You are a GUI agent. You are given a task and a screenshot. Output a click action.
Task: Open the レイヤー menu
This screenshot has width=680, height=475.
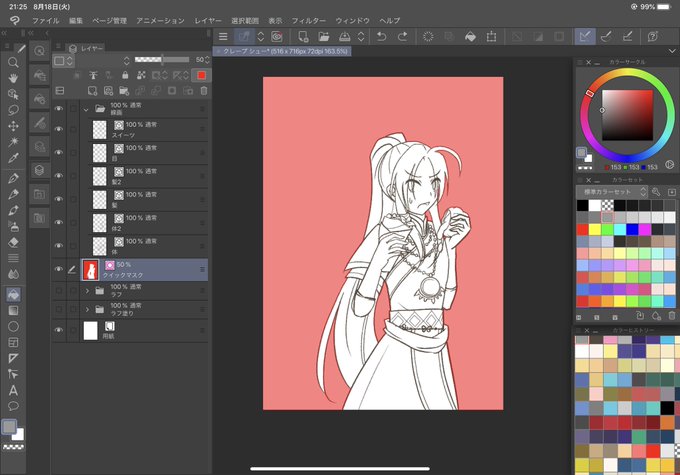(x=208, y=20)
